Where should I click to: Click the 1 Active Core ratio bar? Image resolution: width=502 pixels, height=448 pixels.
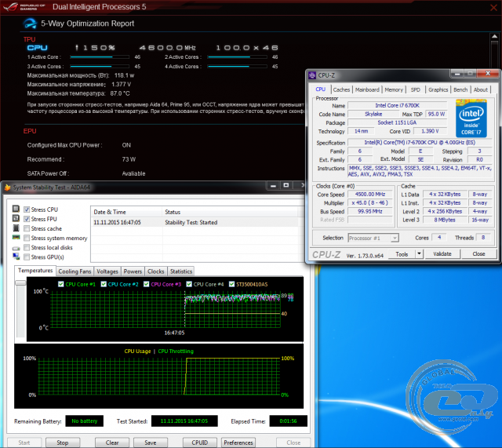coord(100,57)
